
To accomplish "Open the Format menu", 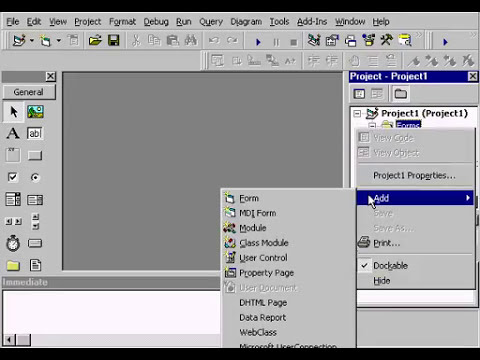I will click(122, 22).
